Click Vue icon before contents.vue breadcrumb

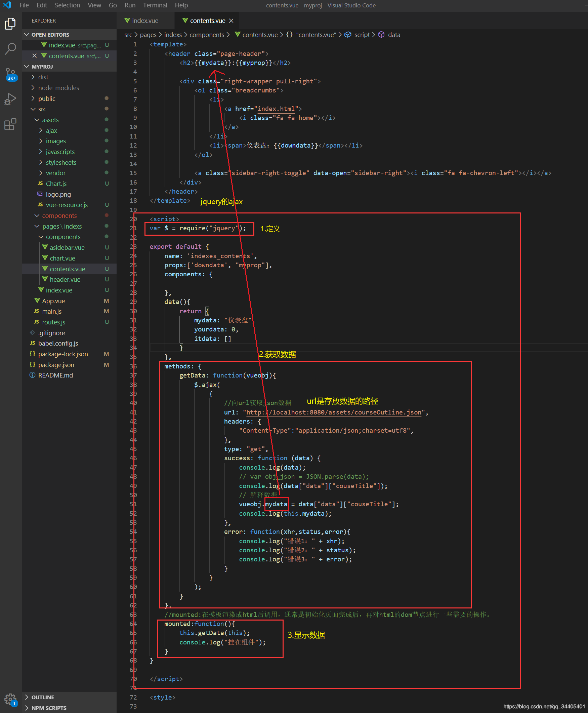point(238,35)
